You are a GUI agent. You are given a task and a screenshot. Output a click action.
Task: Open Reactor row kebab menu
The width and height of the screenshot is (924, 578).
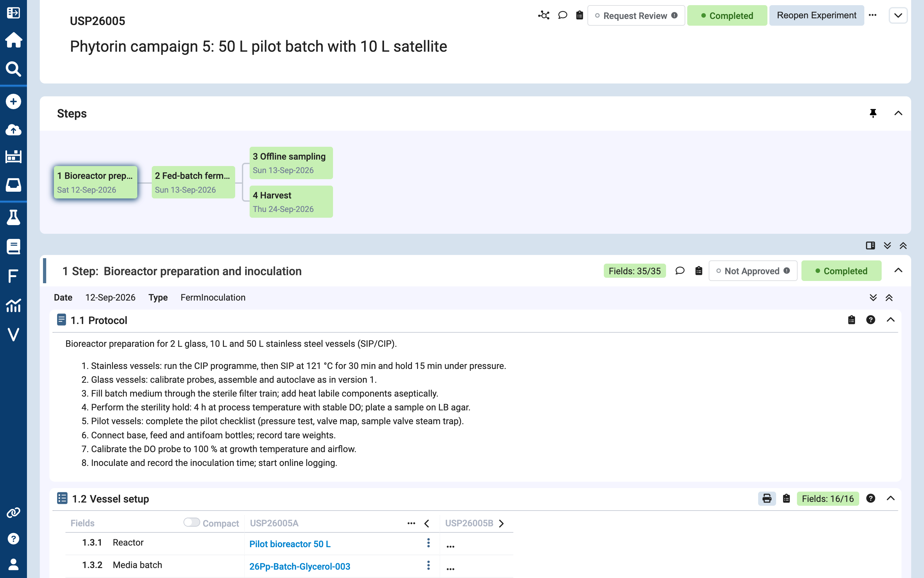tap(428, 543)
